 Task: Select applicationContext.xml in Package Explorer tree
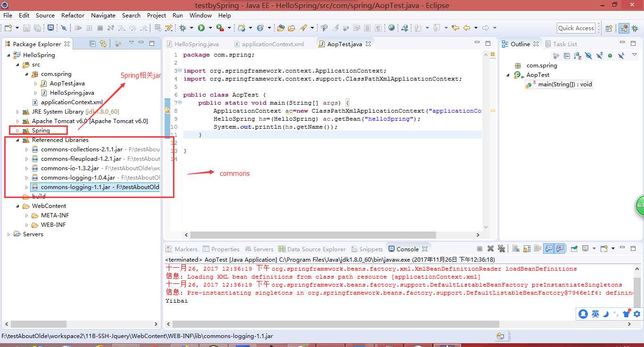[72, 102]
